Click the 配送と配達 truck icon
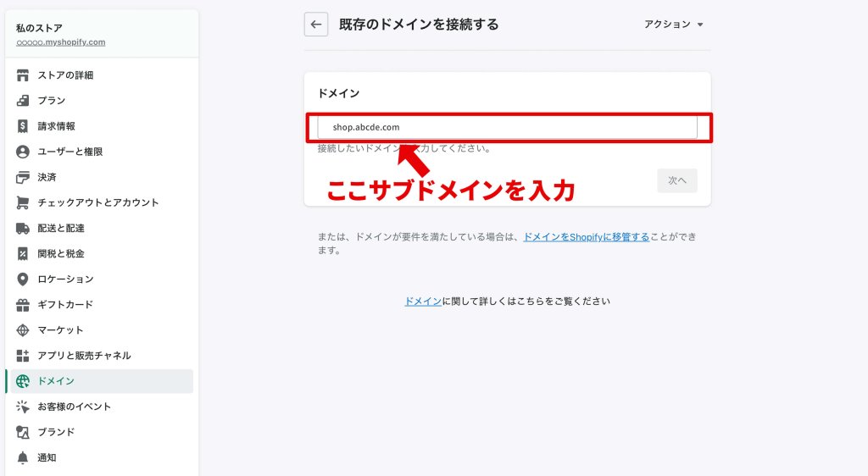Viewport: 868px width, 476px height. click(23, 229)
